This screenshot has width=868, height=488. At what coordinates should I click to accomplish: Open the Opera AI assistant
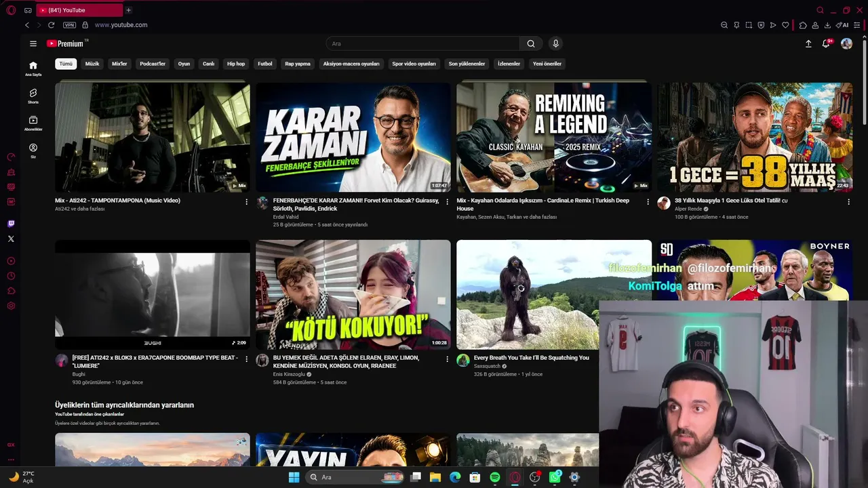point(842,25)
